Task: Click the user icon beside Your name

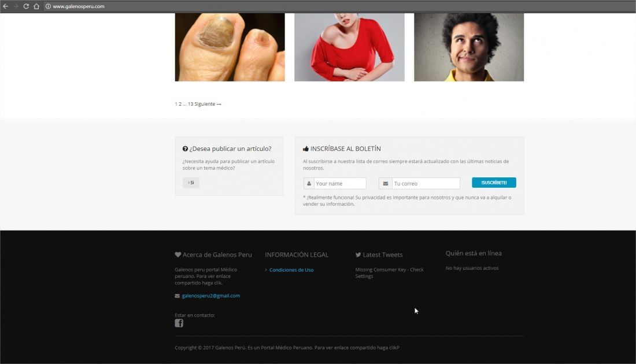Action: (x=309, y=183)
